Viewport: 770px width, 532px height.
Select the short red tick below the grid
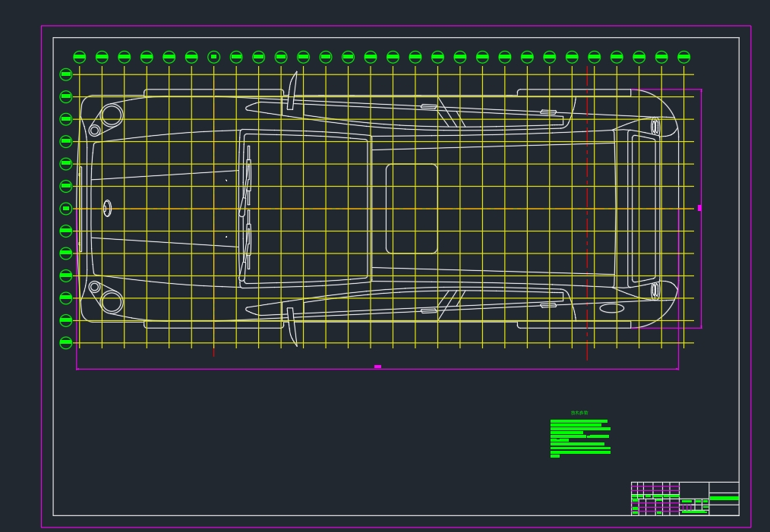click(x=213, y=352)
